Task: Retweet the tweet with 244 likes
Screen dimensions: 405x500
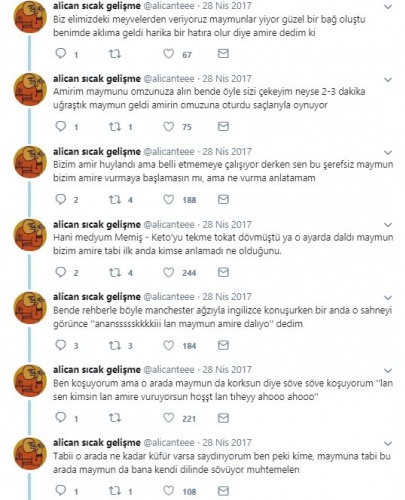Action: pyautogui.click(x=115, y=272)
